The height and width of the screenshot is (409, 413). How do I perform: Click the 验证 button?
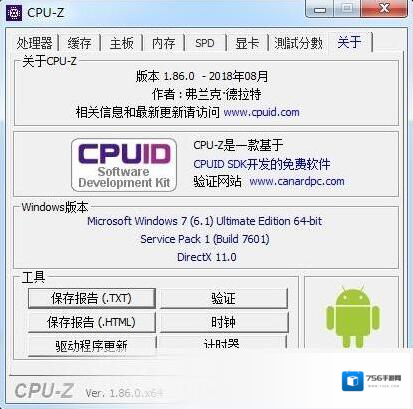click(x=224, y=298)
